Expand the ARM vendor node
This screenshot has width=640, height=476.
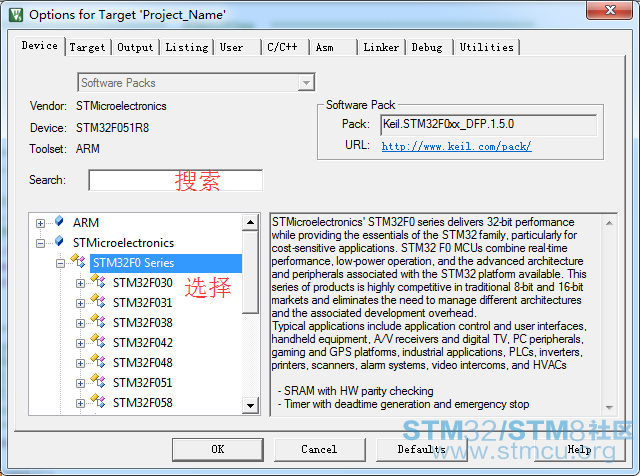pyautogui.click(x=40, y=223)
